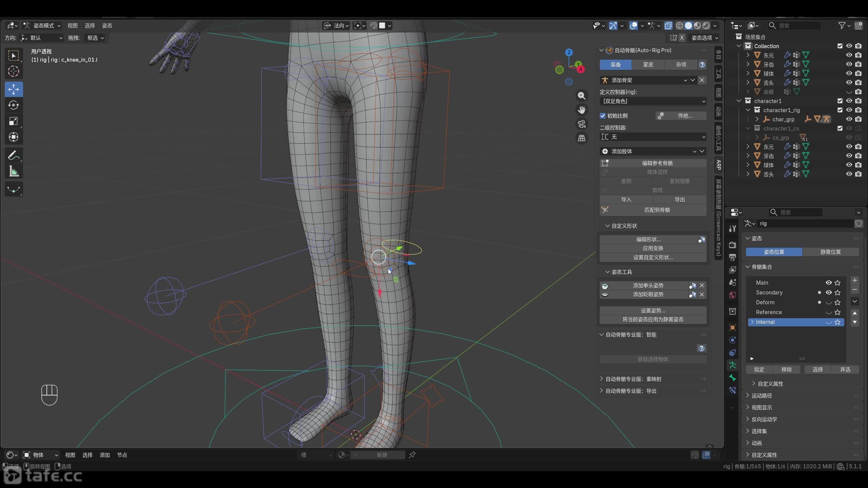Toggle character1 collection checkbox
This screenshot has height=488, width=868.
click(840, 101)
